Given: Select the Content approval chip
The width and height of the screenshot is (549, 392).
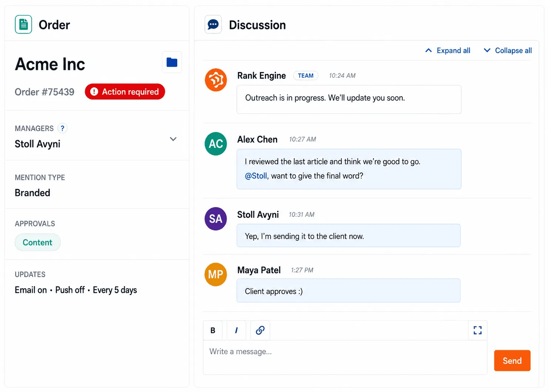Looking at the screenshot, I should [x=38, y=242].
